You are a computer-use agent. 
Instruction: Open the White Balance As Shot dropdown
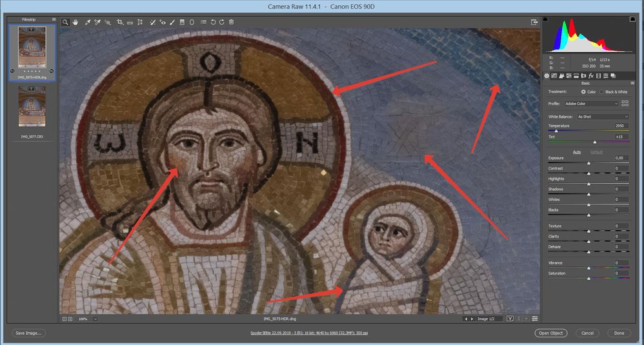tap(603, 117)
